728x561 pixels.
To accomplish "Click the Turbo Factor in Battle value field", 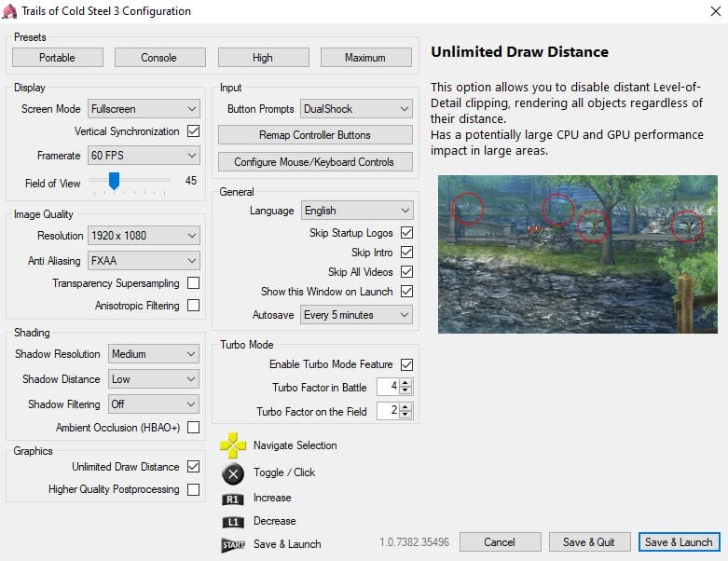I will point(389,386).
